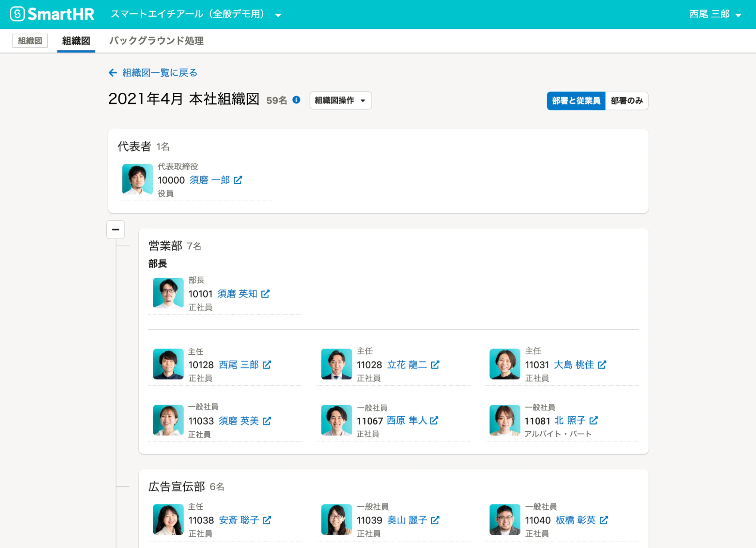This screenshot has height=548, width=756.
Task: Open external link icon for 須磨 英美
Action: pos(267,421)
